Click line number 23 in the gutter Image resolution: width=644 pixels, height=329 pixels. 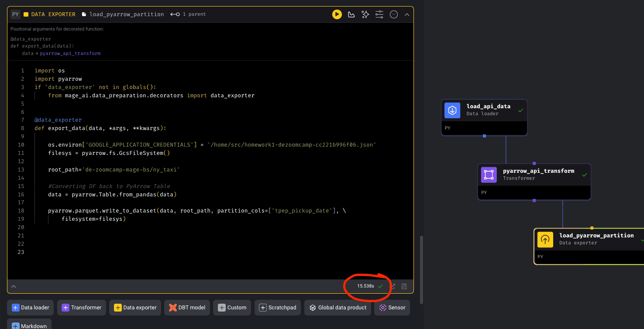click(x=21, y=253)
